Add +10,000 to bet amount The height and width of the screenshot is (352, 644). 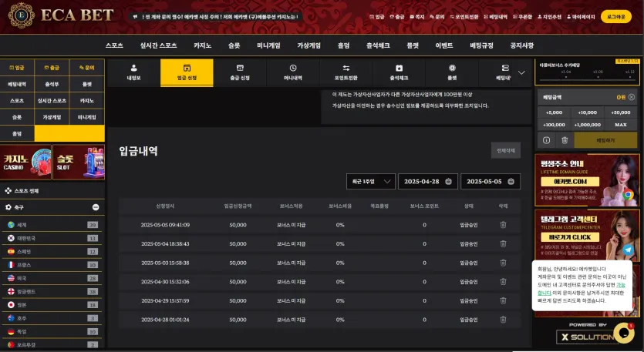click(x=588, y=112)
